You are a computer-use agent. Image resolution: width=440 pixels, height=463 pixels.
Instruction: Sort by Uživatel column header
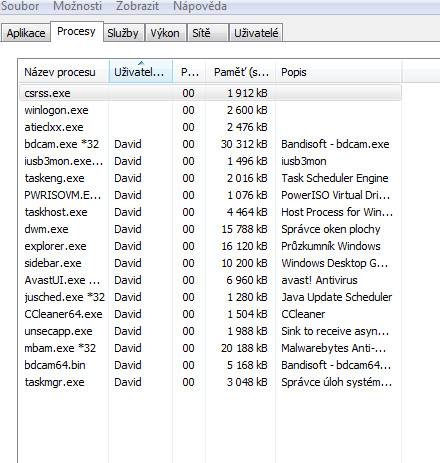coord(140,72)
